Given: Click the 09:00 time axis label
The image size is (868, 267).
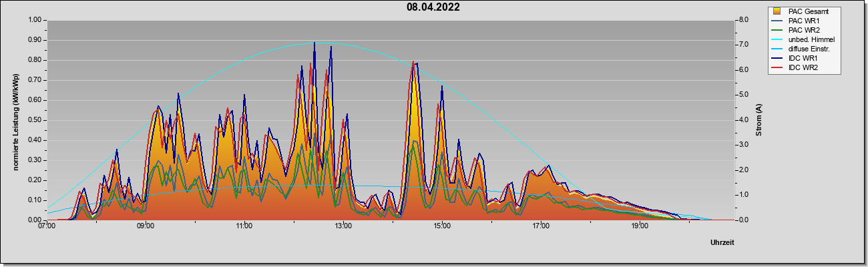Looking at the screenshot, I should 146,226.
